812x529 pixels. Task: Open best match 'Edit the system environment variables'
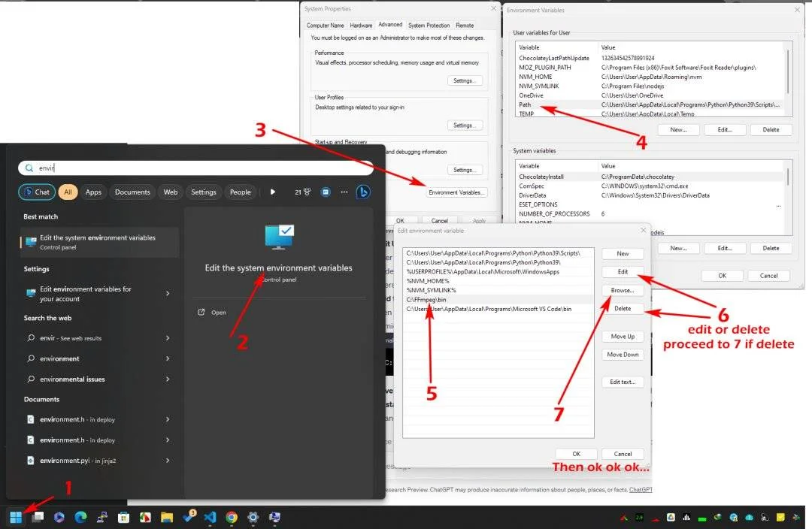[x=99, y=242]
